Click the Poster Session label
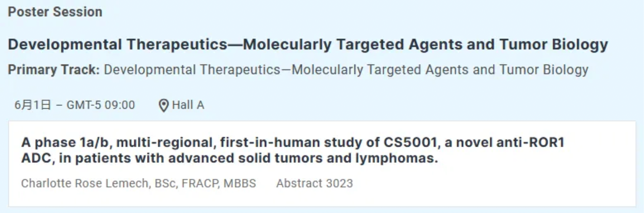The height and width of the screenshot is (213, 644). click(x=55, y=12)
